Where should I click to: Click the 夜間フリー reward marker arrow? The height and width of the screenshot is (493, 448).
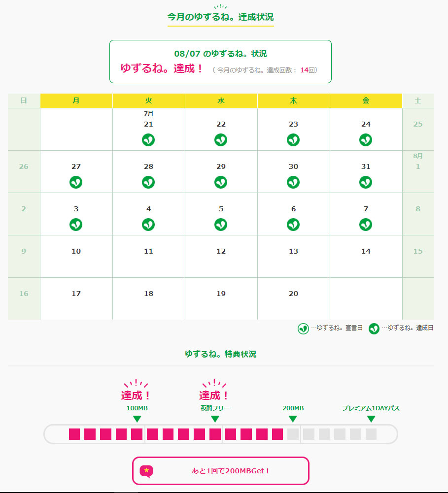[215, 419]
